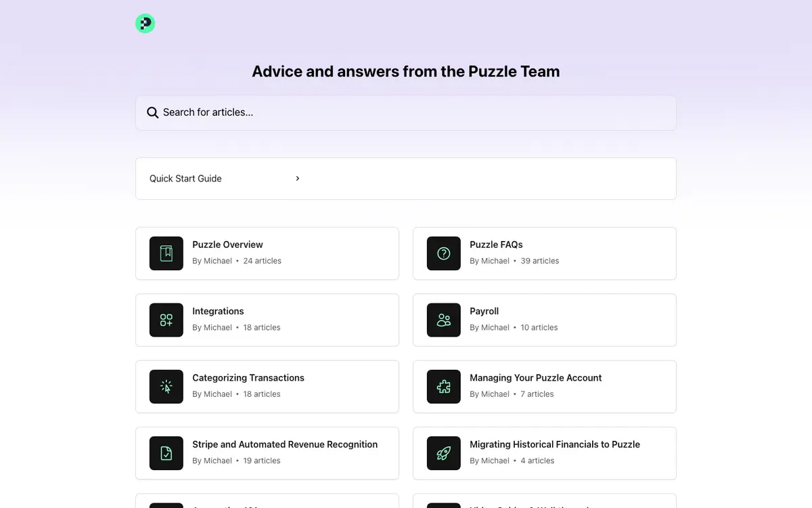
Task: Click '18 articles' under Categorizing Transactions
Action: click(x=262, y=394)
